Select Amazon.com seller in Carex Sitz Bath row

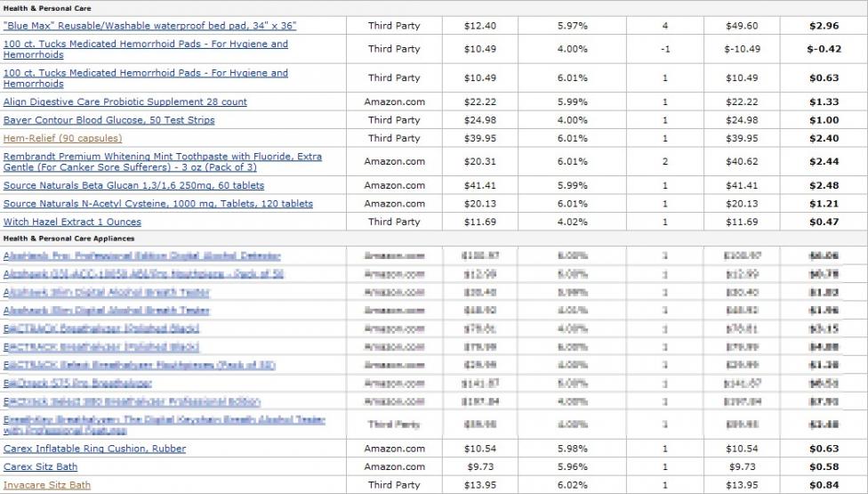point(394,467)
